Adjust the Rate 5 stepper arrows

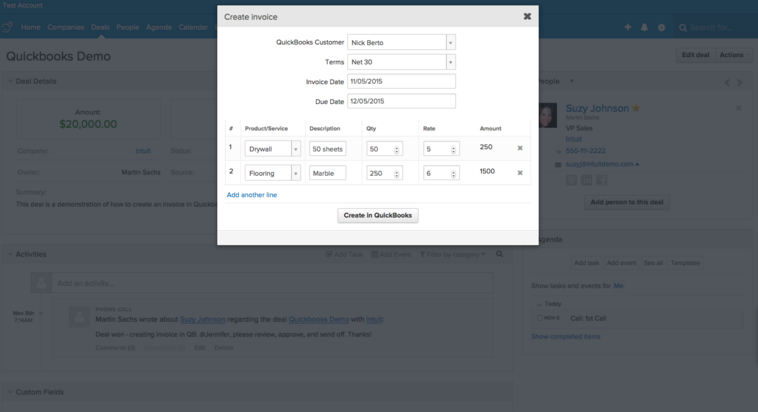453,149
